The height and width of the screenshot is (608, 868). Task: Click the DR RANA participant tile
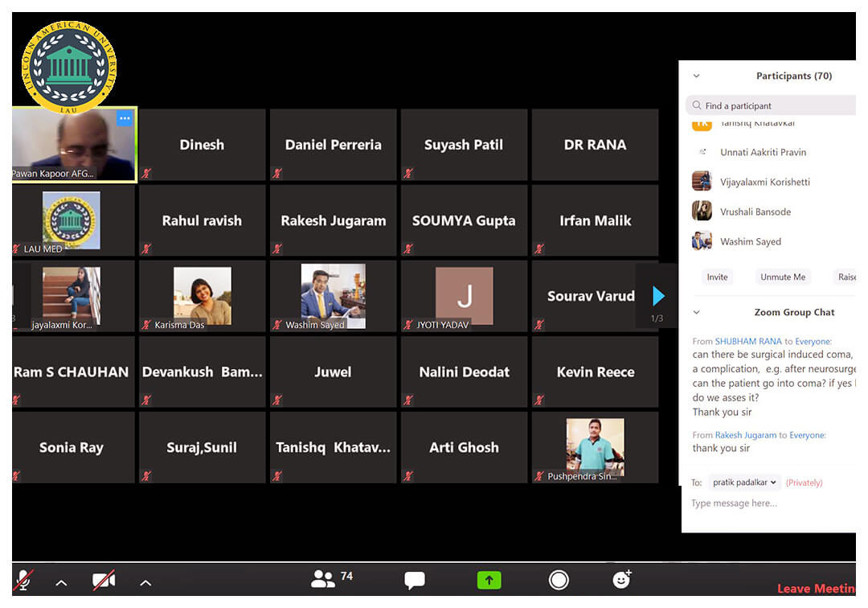pos(595,145)
